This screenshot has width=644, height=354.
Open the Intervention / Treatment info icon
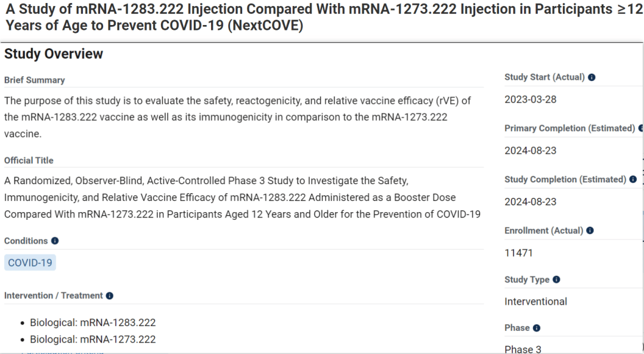pos(109,296)
